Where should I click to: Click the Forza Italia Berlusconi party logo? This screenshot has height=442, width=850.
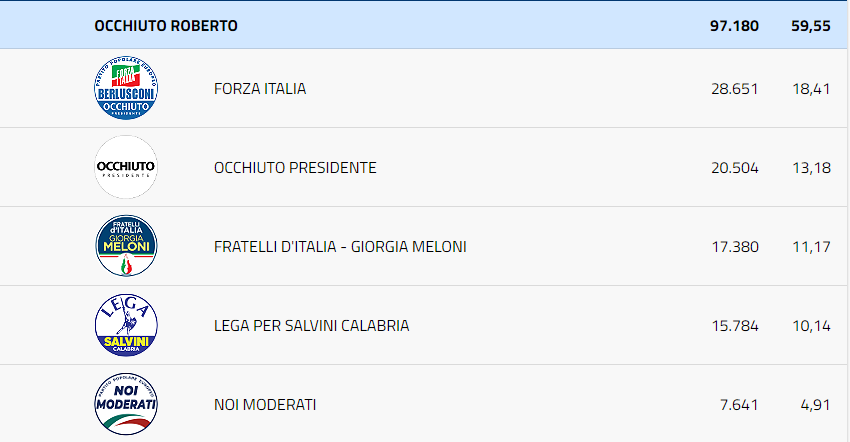click(125, 88)
